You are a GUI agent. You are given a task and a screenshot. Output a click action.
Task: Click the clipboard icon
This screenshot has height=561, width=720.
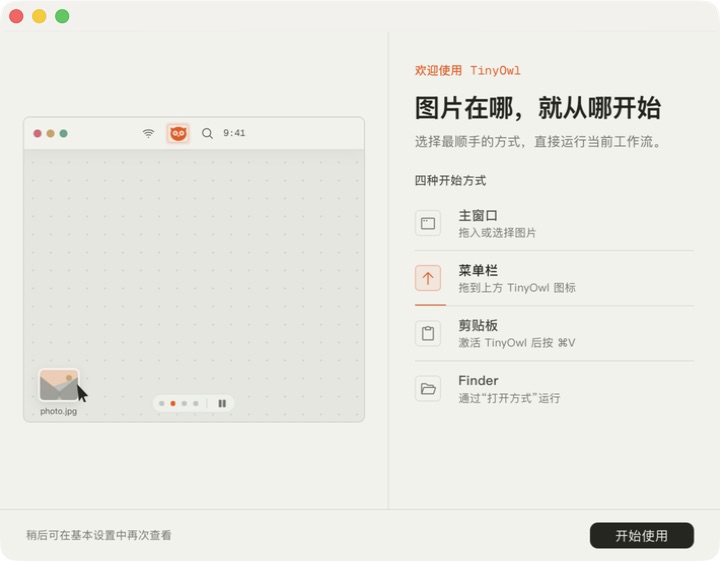pyautogui.click(x=428, y=333)
